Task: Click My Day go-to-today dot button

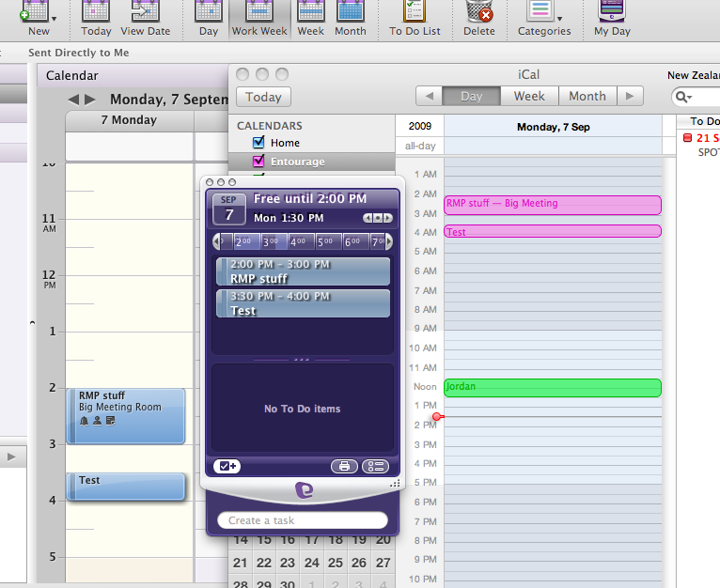Action: [378, 218]
